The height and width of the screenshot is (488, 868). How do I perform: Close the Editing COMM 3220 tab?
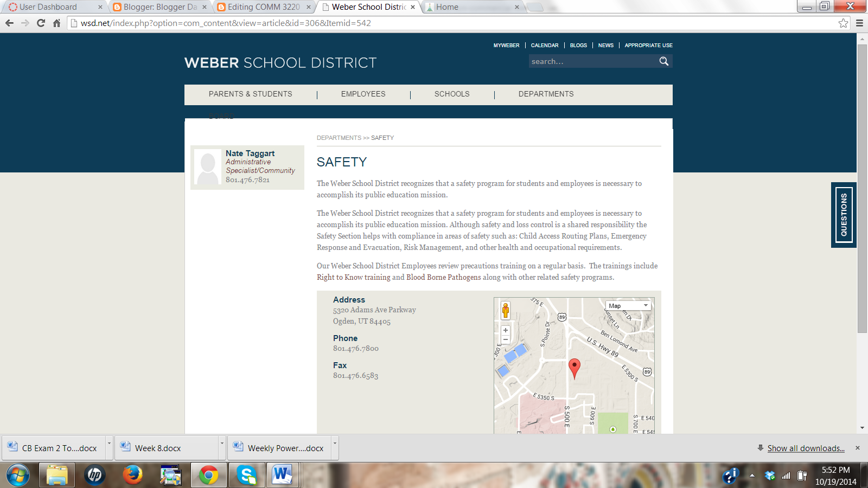pyautogui.click(x=308, y=7)
